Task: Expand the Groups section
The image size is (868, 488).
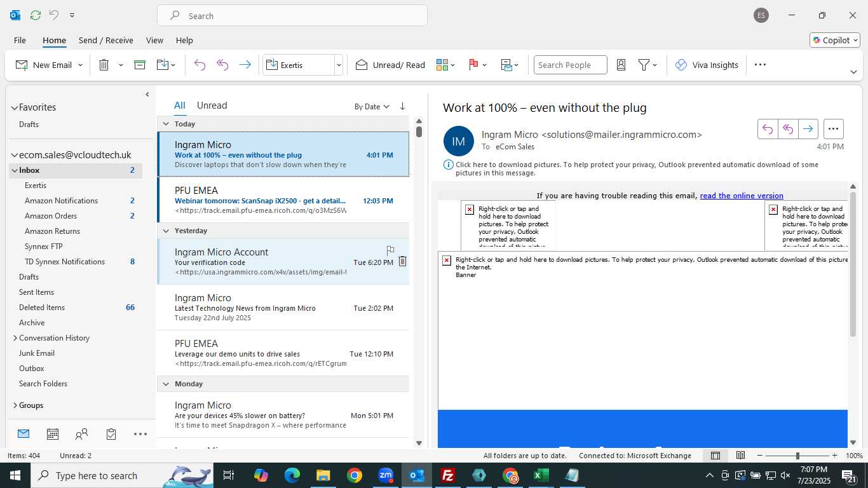Action: pyautogui.click(x=15, y=405)
